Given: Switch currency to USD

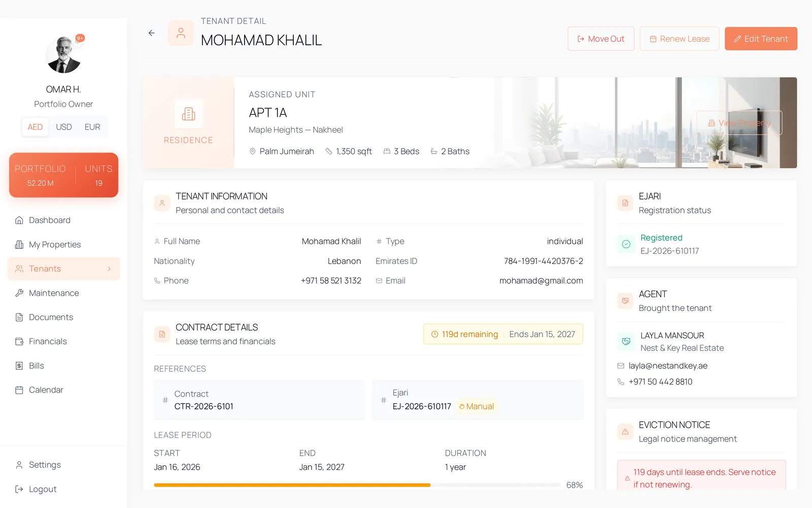Looking at the screenshot, I should pyautogui.click(x=63, y=127).
